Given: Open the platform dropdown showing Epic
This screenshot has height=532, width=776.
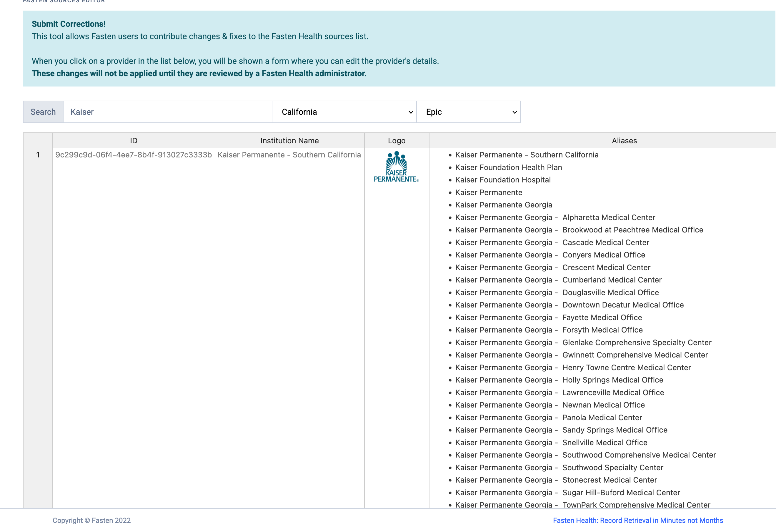Looking at the screenshot, I should tap(468, 112).
